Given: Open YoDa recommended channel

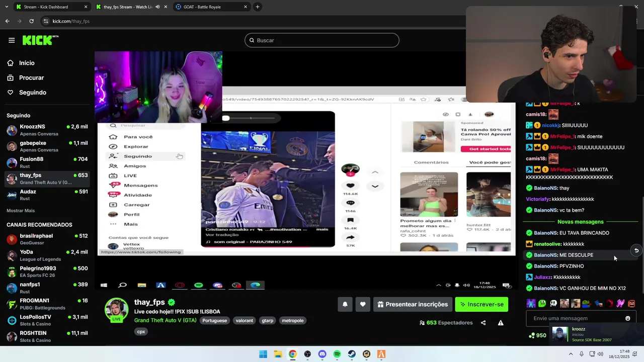Looking at the screenshot, I should pyautogui.click(x=47, y=255).
